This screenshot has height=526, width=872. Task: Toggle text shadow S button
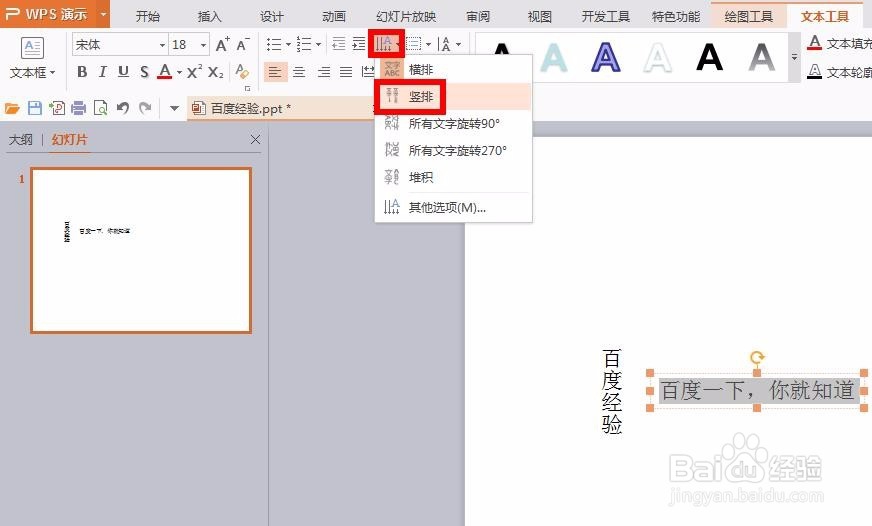click(x=144, y=72)
